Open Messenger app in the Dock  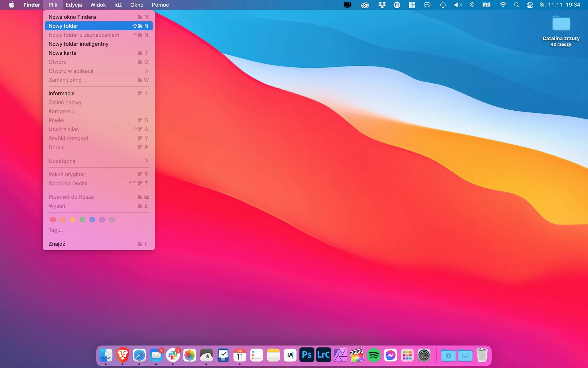pyautogui.click(x=390, y=355)
